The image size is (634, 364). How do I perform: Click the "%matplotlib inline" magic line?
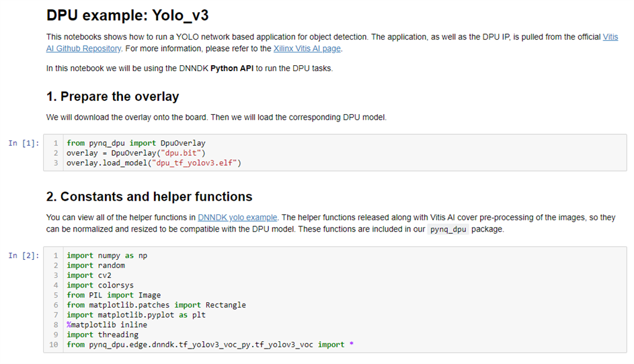click(x=106, y=325)
